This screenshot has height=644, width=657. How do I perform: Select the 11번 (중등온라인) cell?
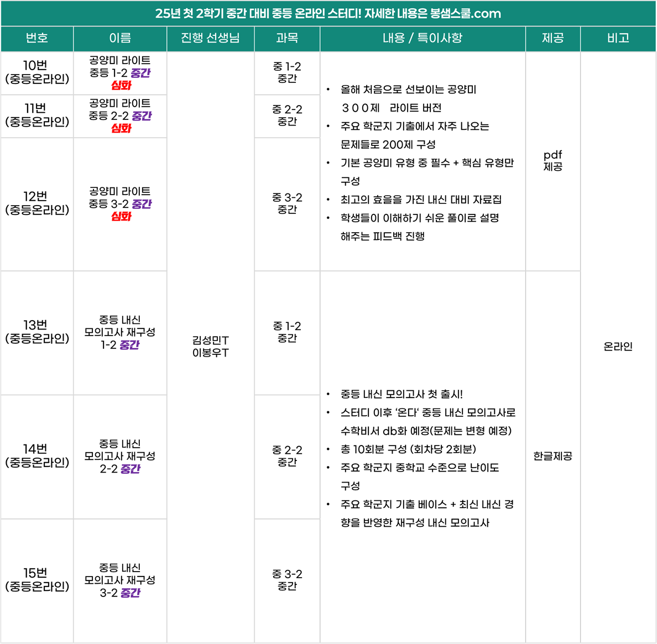(37, 116)
